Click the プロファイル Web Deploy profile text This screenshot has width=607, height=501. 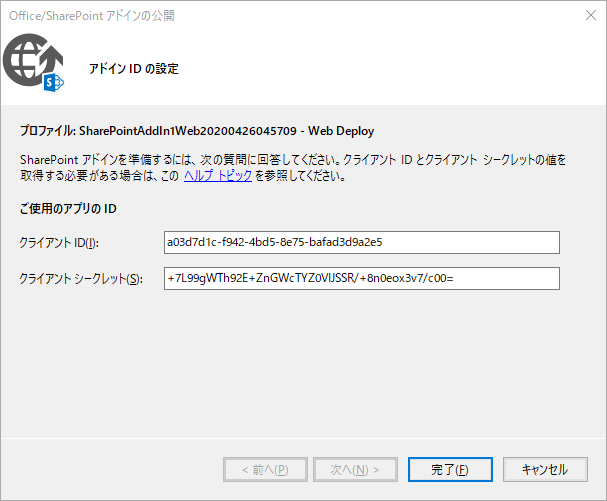pos(197,131)
